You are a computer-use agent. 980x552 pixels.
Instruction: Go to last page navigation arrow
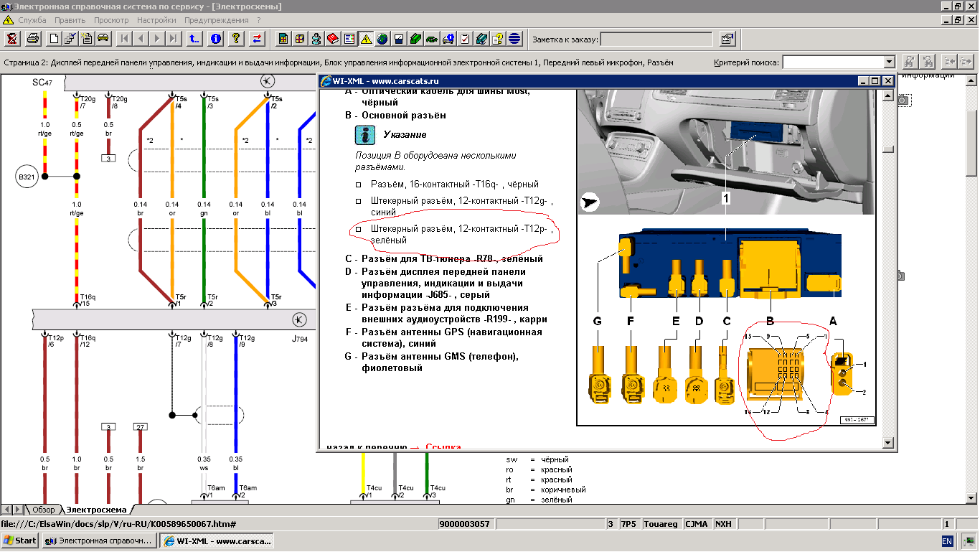(174, 38)
